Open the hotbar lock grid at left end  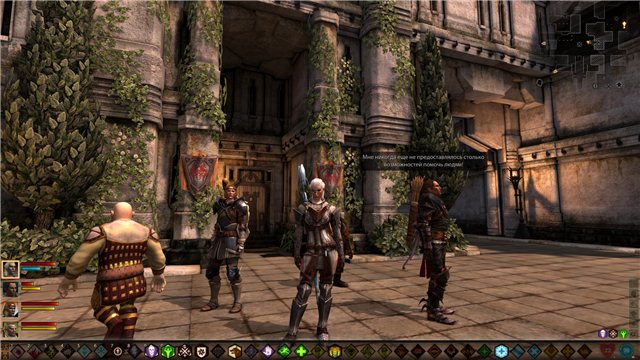point(5,351)
